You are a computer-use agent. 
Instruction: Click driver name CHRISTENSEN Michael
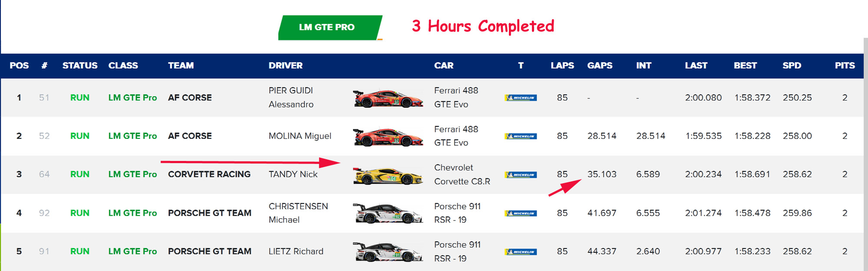298,213
